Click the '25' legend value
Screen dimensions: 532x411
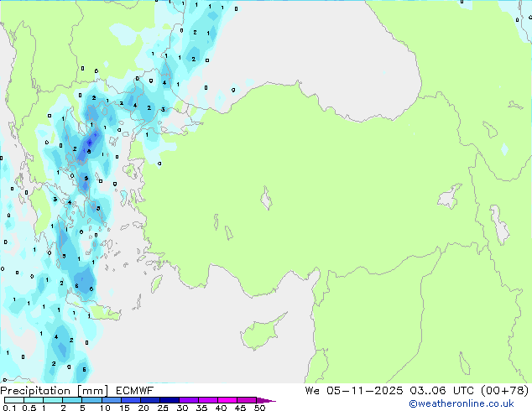tap(163, 408)
